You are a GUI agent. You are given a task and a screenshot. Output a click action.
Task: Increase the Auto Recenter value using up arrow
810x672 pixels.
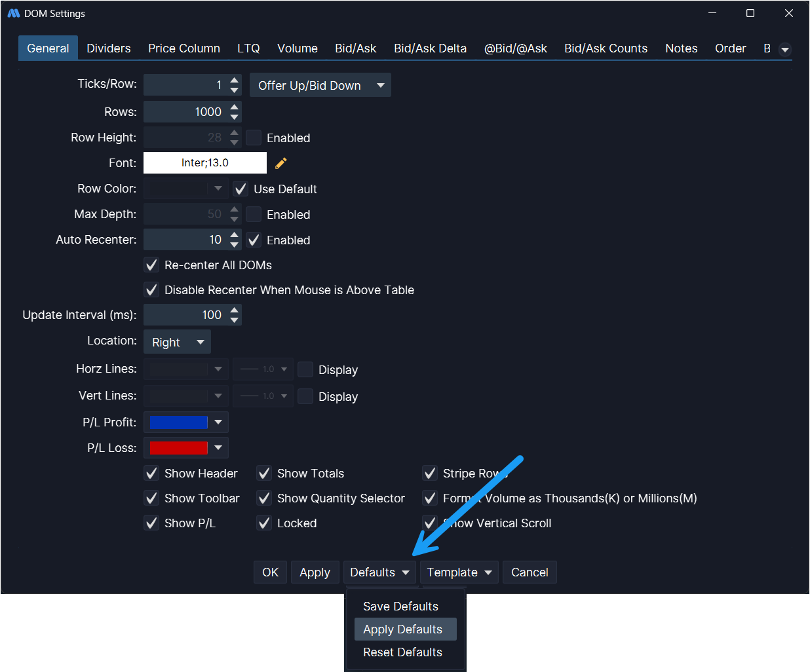[x=235, y=235]
